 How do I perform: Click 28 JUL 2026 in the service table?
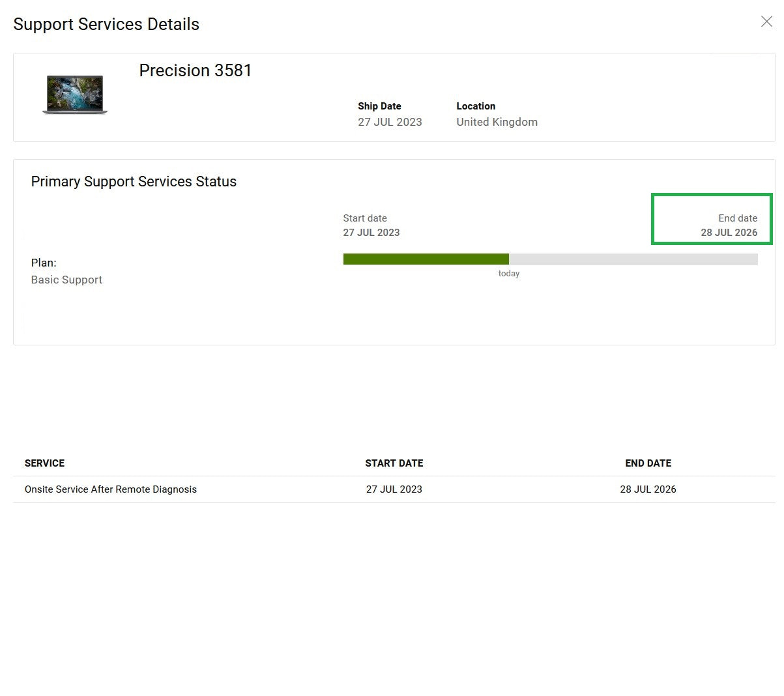click(x=648, y=489)
